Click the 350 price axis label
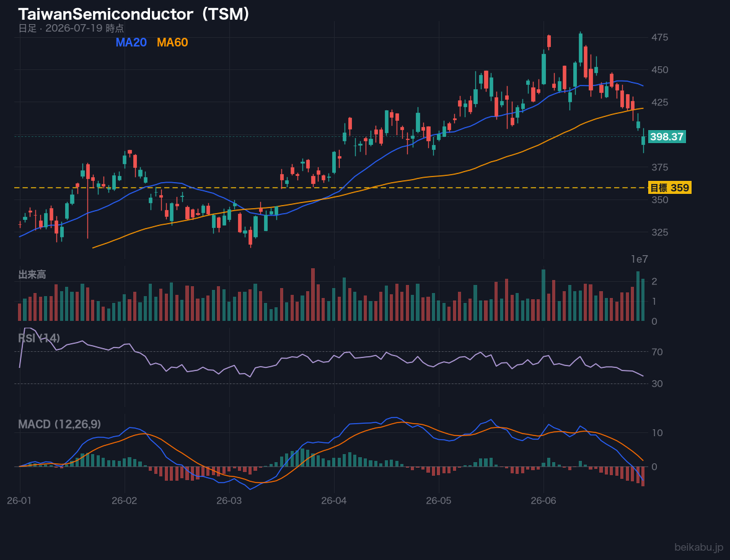Screen dimensions: 730x560 coord(660,199)
